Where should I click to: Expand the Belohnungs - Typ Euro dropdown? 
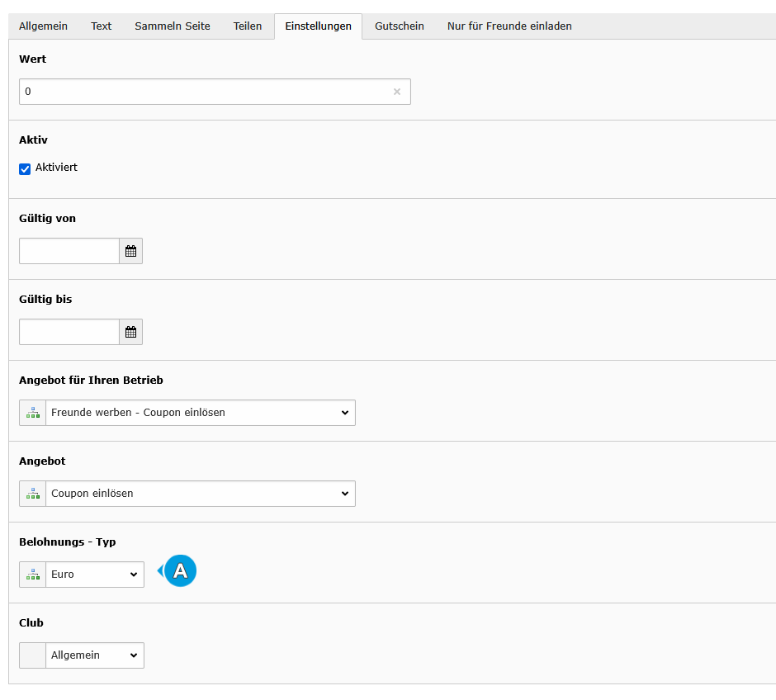point(95,575)
